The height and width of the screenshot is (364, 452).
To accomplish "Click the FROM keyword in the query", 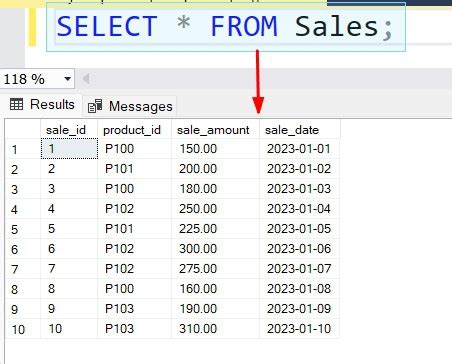I will pyautogui.click(x=244, y=27).
